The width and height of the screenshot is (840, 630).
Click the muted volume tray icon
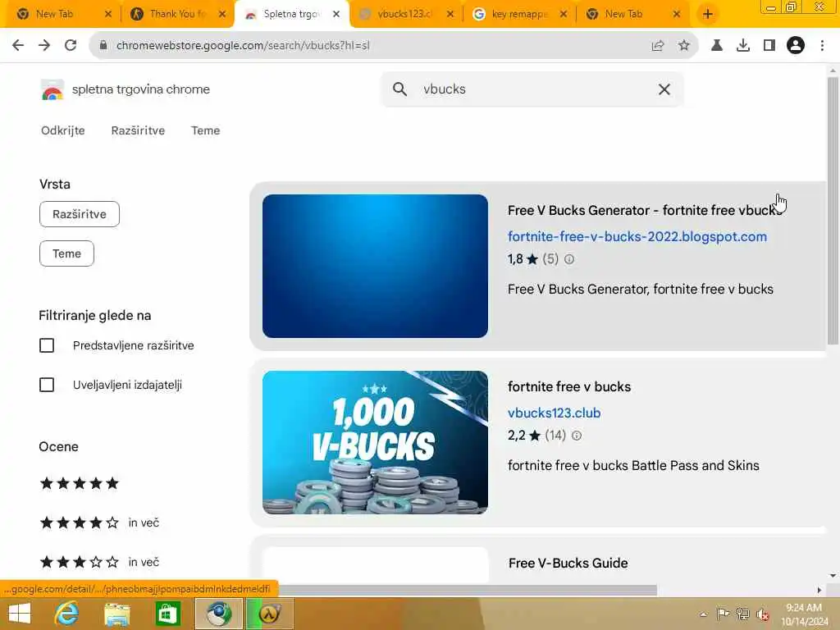click(x=762, y=614)
